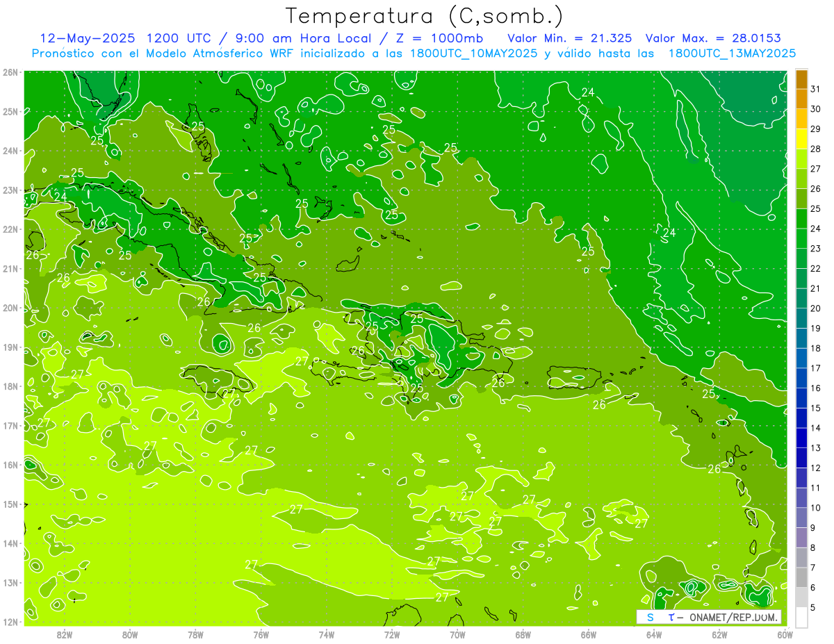Screen dimensions: 834x644
Task: Select the valid-until time "1800UTC_13MAY2025"
Action: [x=732, y=53]
